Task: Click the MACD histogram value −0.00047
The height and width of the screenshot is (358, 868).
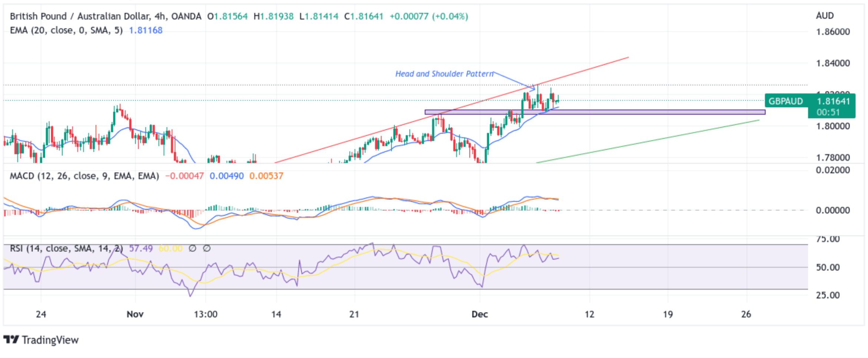Action: point(184,176)
